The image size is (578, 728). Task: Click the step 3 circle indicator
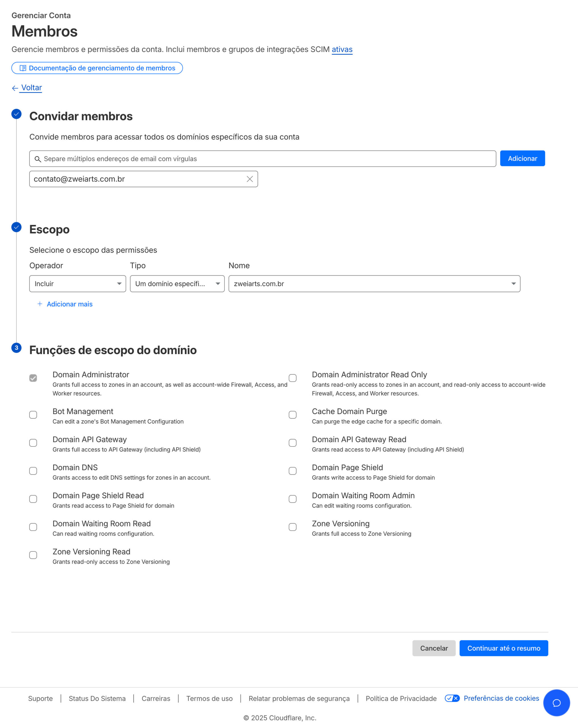point(16,348)
